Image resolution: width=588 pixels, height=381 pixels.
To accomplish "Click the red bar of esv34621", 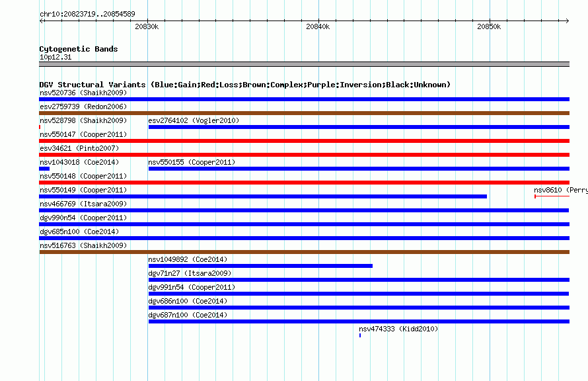I will click(x=304, y=155).
